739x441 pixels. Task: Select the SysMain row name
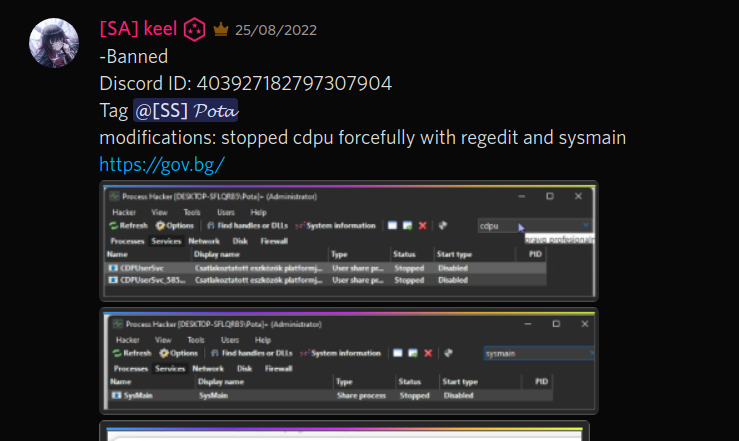pyautogui.click(x=138, y=396)
